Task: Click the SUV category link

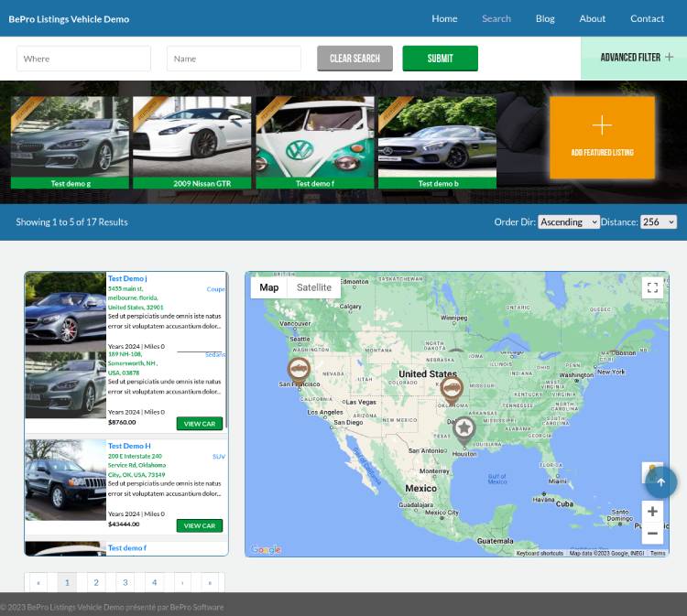Action: pos(219,456)
